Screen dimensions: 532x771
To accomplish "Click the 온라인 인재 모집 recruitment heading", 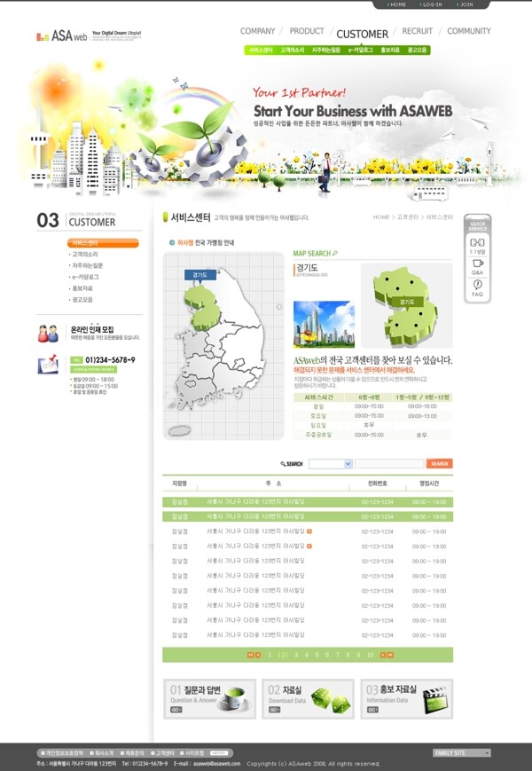I will [x=92, y=329].
